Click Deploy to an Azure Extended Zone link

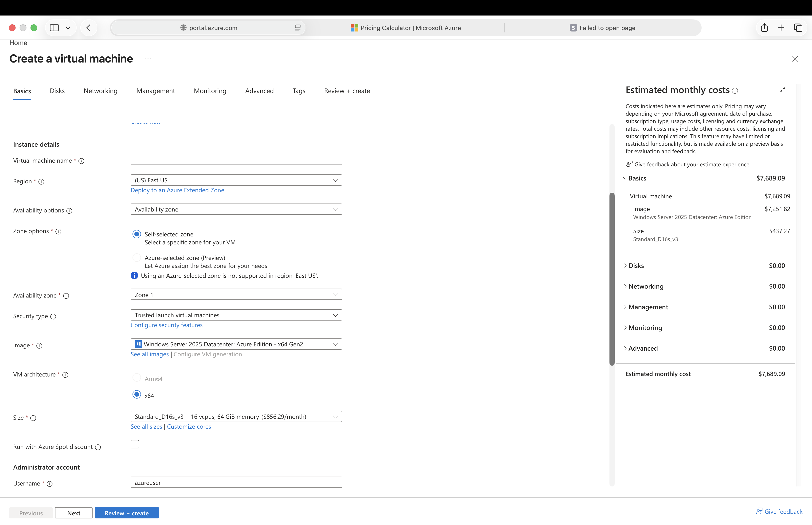[177, 190]
